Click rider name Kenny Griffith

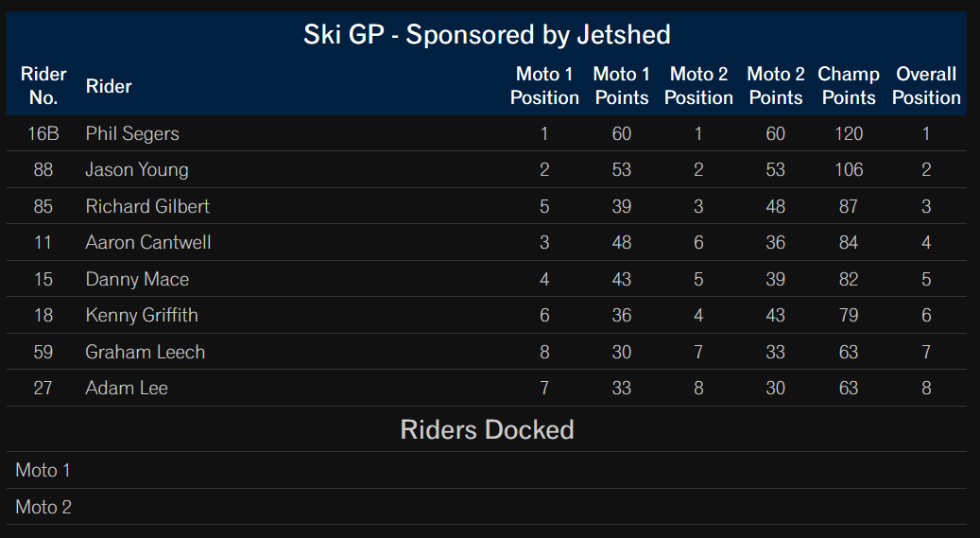coord(142,315)
